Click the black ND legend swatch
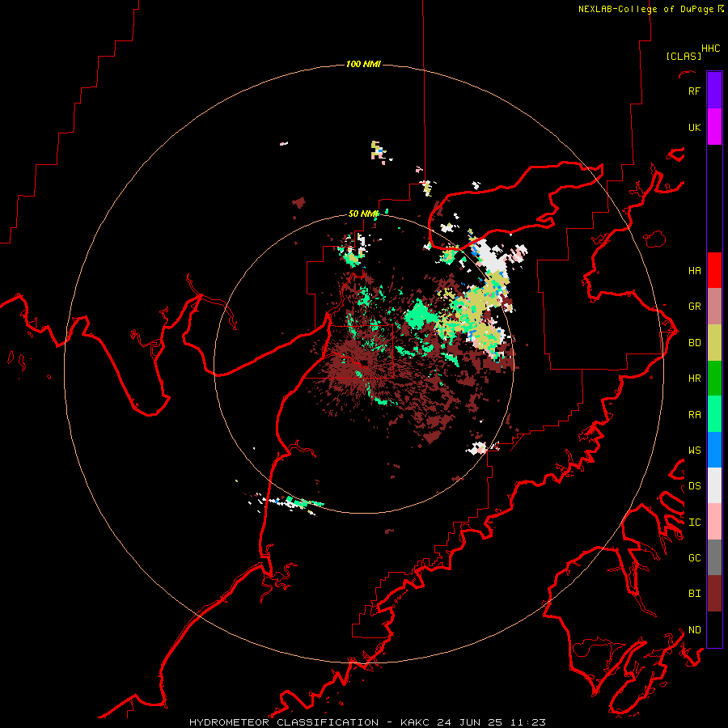728x728 pixels. click(x=714, y=629)
